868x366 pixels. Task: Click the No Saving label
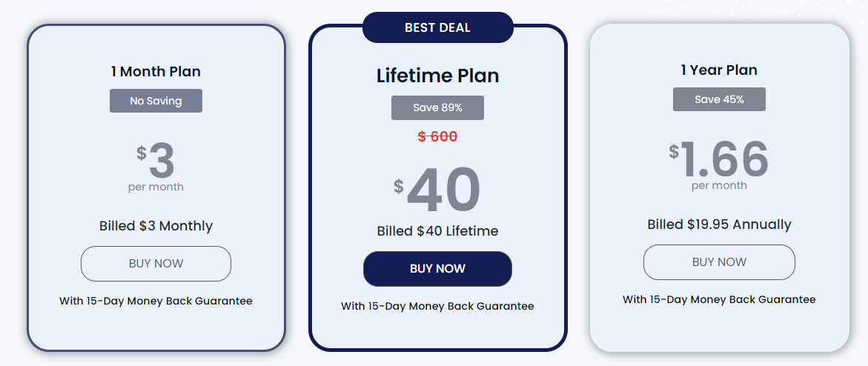(x=156, y=101)
